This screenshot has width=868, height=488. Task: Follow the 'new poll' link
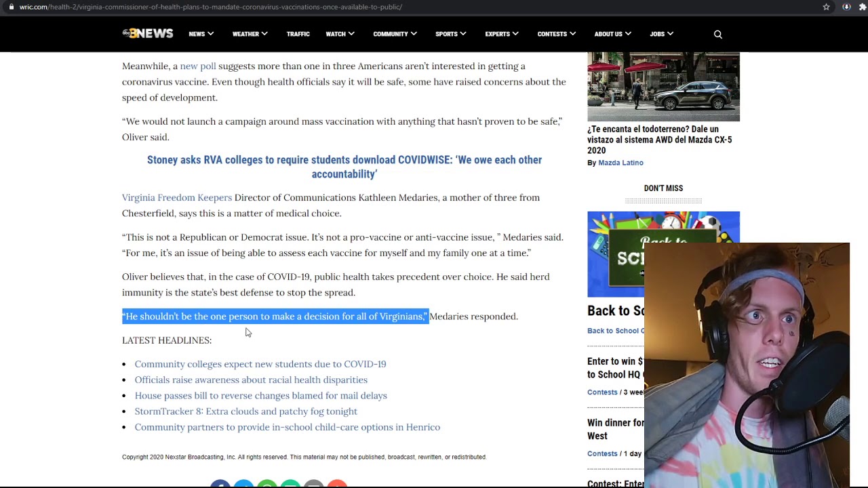coord(198,66)
